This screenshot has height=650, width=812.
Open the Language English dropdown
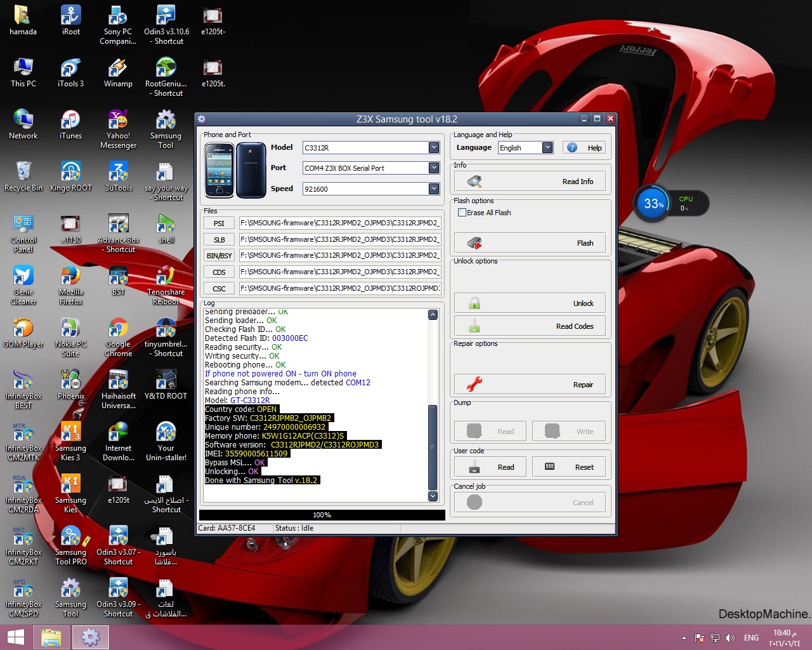click(547, 147)
